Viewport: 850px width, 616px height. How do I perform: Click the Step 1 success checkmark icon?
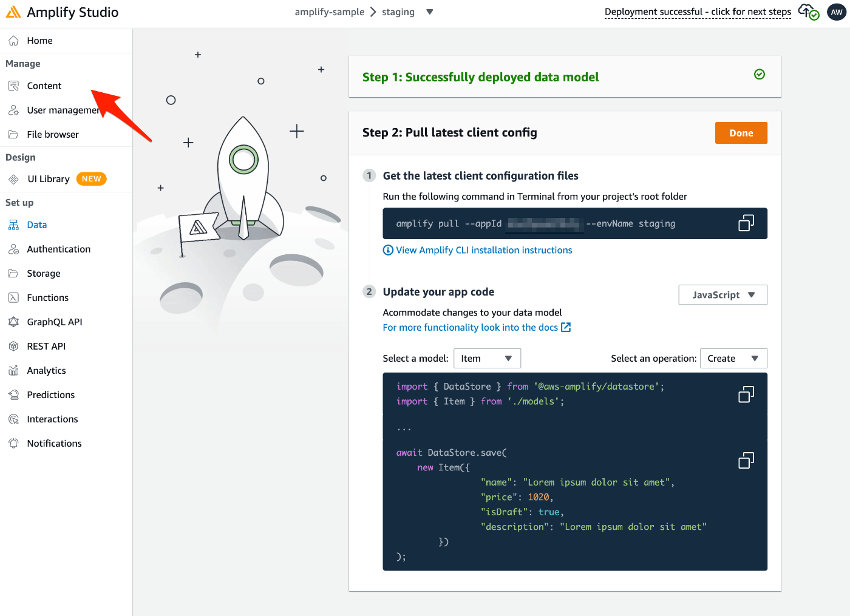[x=760, y=74]
